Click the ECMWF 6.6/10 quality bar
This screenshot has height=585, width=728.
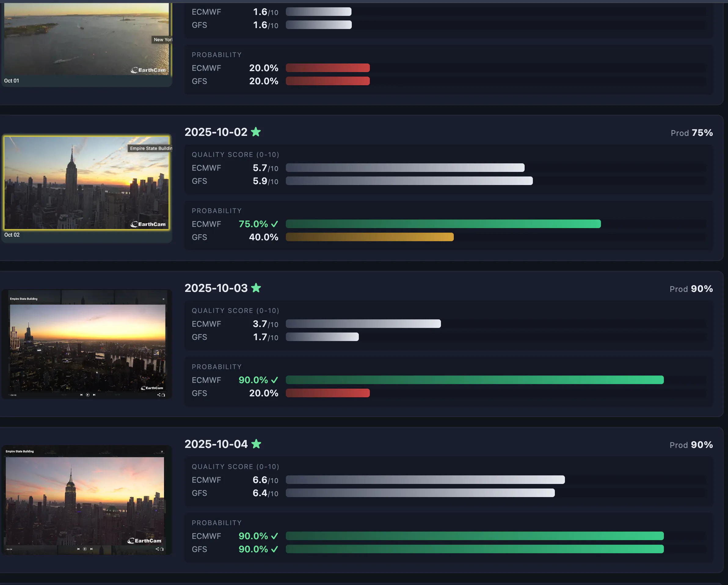click(x=425, y=479)
